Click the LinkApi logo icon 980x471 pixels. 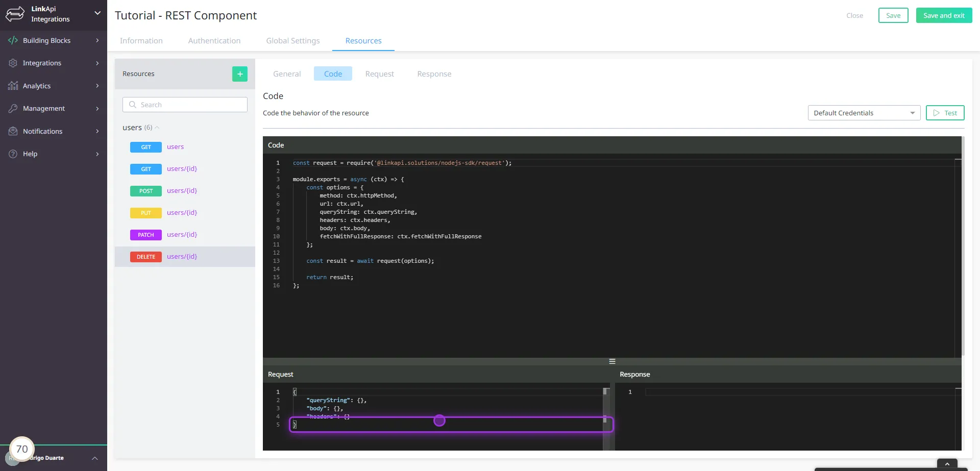pyautogui.click(x=15, y=14)
